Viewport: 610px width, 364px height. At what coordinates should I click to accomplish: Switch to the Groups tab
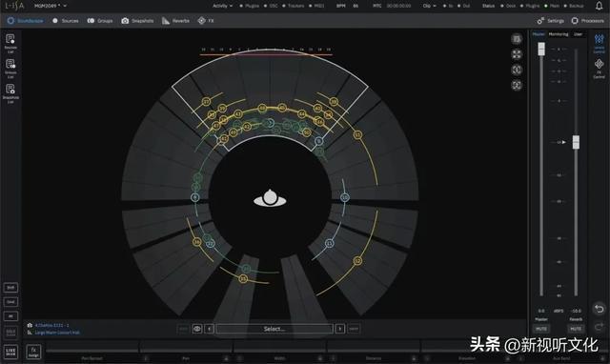(x=100, y=21)
